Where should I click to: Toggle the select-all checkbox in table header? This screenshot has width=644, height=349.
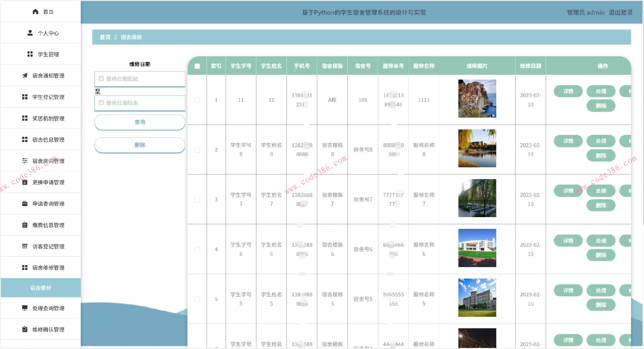click(197, 66)
